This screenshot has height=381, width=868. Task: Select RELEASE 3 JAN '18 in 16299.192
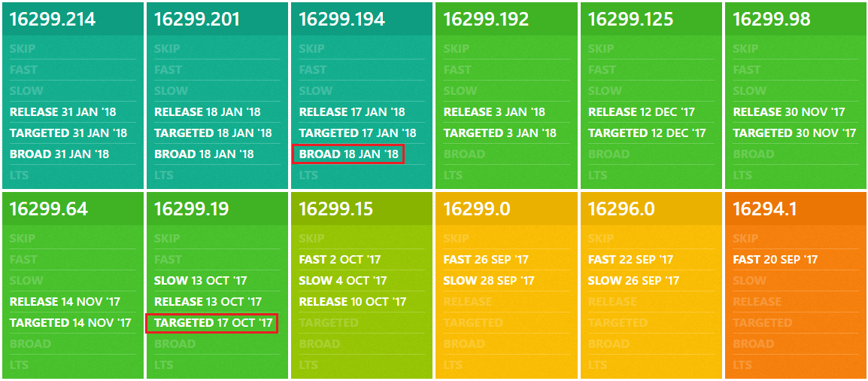pos(494,112)
